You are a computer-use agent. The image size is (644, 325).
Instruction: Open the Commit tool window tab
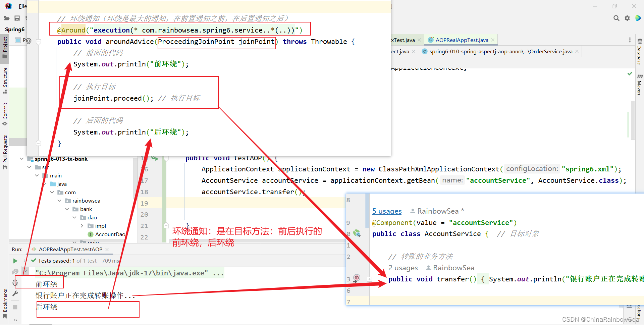click(5, 114)
